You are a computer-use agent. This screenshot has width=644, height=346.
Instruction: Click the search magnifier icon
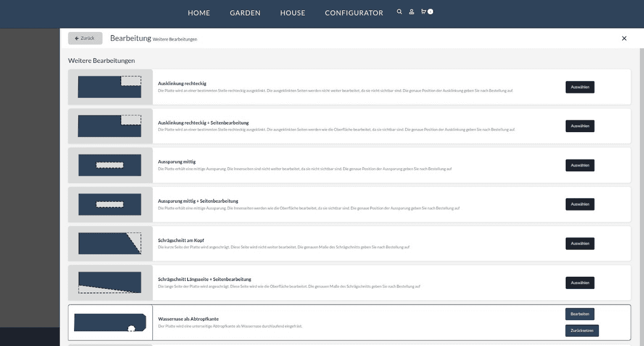399,12
